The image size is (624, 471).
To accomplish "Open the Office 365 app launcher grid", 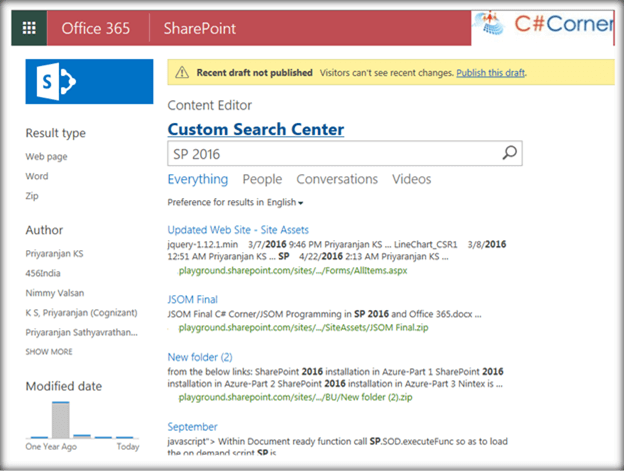I will click(x=30, y=28).
